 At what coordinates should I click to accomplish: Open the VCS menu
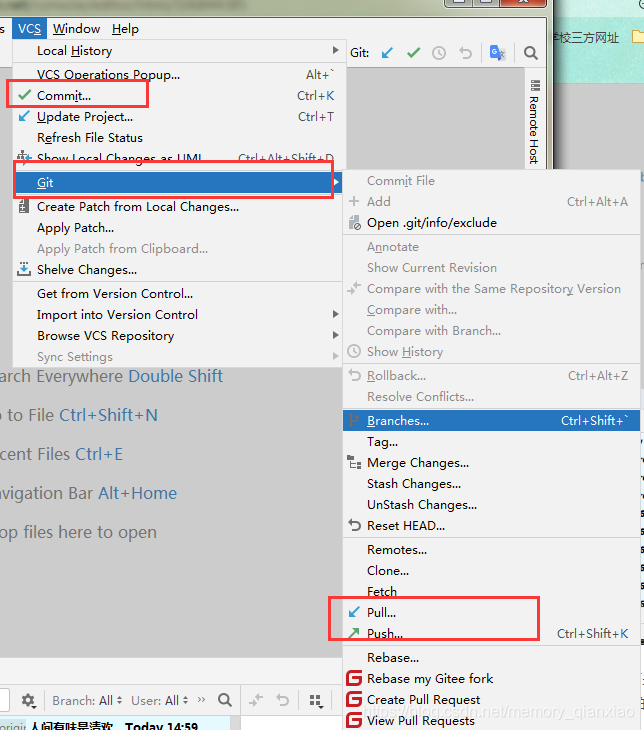coord(30,29)
